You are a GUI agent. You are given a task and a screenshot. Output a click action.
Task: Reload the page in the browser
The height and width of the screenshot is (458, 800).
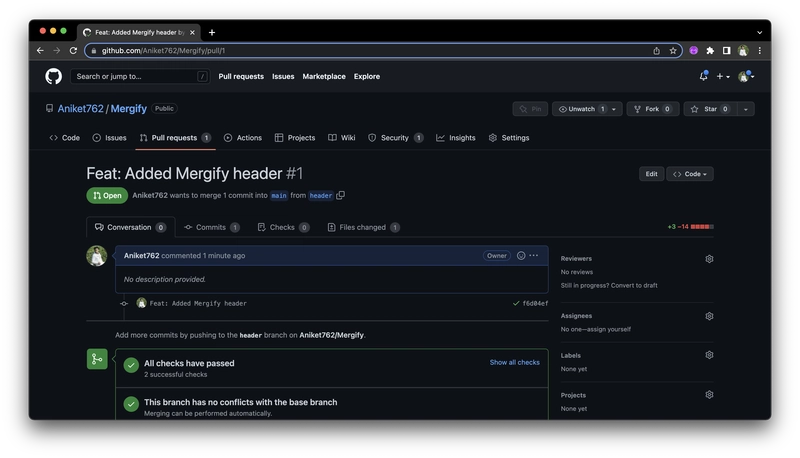(x=73, y=50)
